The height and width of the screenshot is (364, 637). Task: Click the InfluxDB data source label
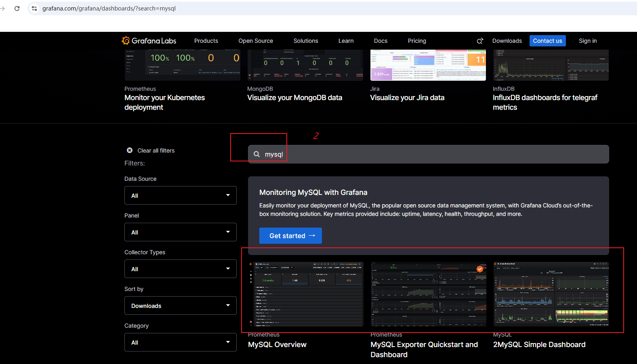point(504,89)
